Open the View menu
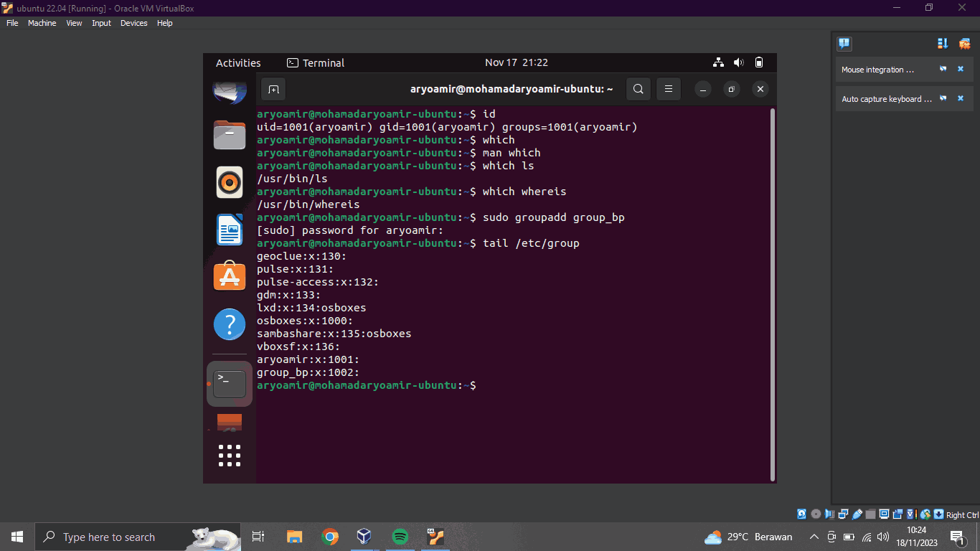 click(x=74, y=23)
